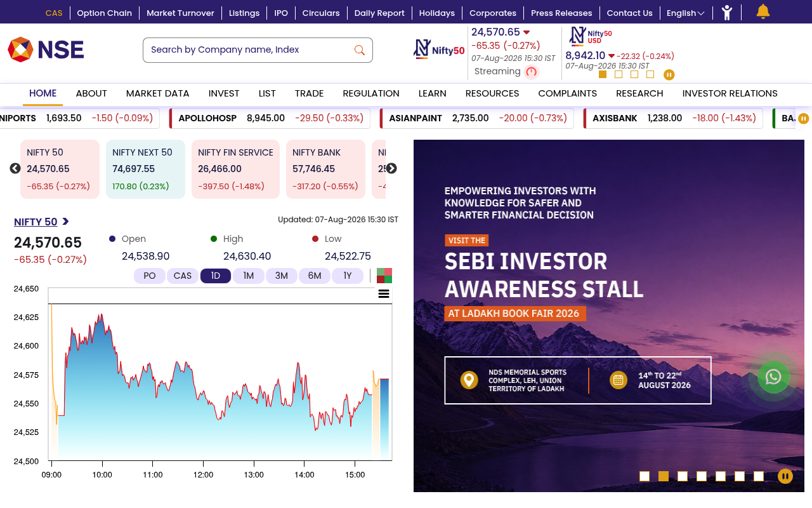
Task: Click the Nifty50 USD logo
Action: 591,36
